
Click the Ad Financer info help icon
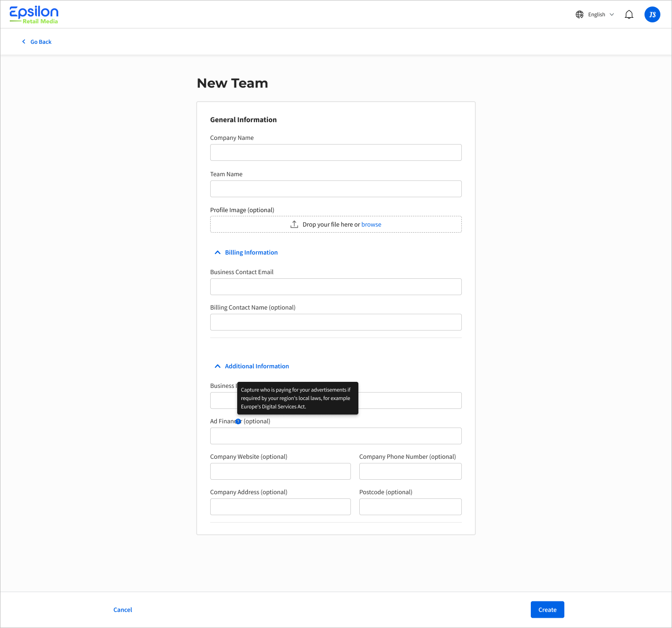point(238,421)
